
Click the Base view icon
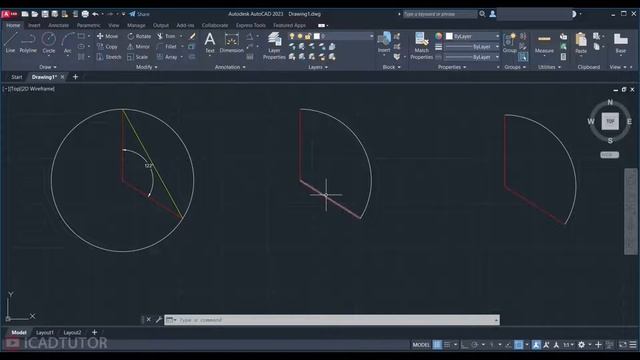(620, 43)
